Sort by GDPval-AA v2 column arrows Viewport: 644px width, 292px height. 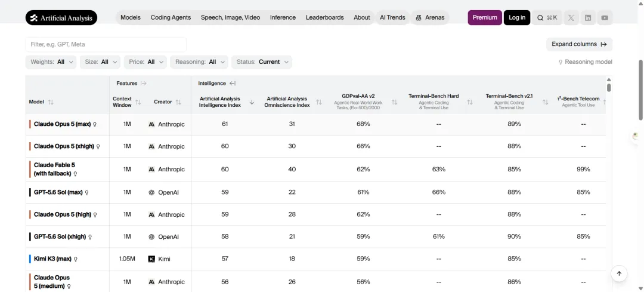[394, 102]
